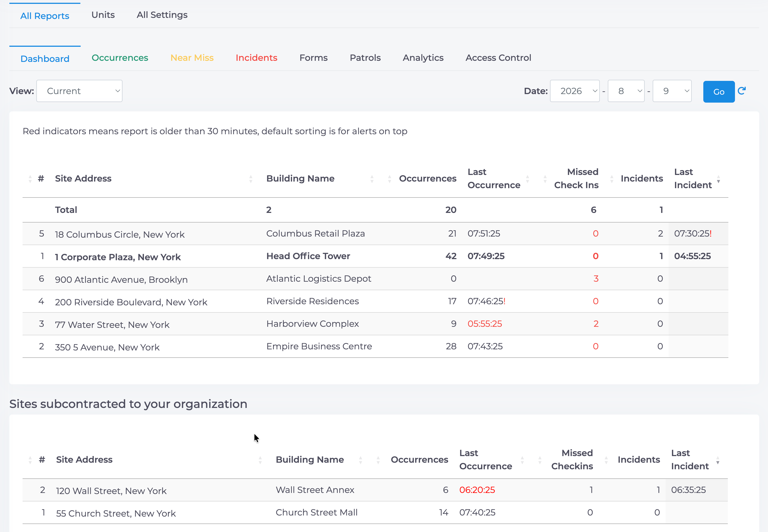Sort top table by Occurrences header
This screenshot has height=532, width=768.
pyautogui.click(x=427, y=179)
